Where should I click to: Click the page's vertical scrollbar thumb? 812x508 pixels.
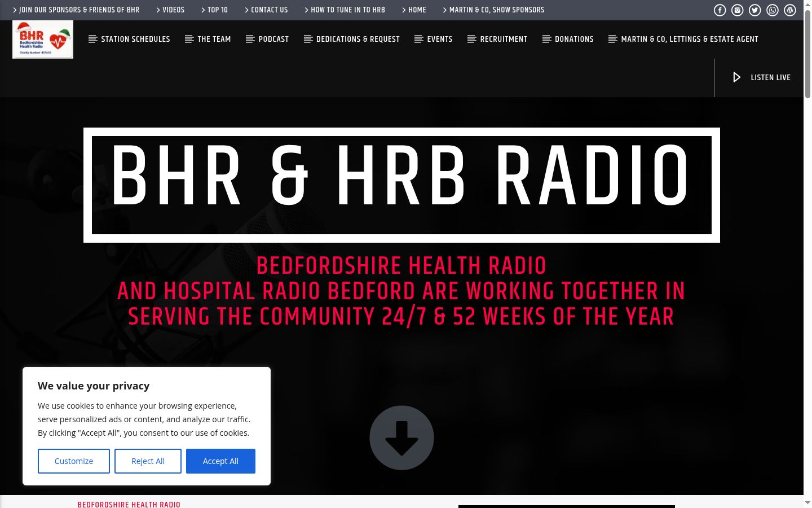(807, 54)
